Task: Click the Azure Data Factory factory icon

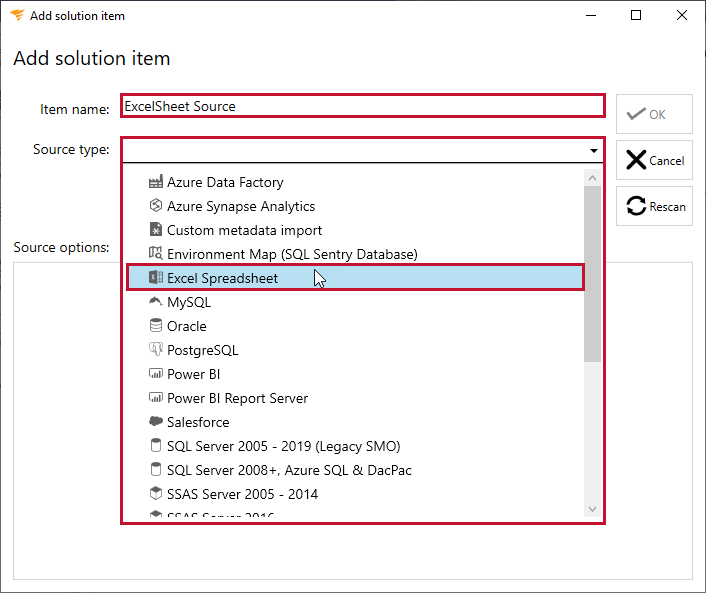Action: (155, 182)
